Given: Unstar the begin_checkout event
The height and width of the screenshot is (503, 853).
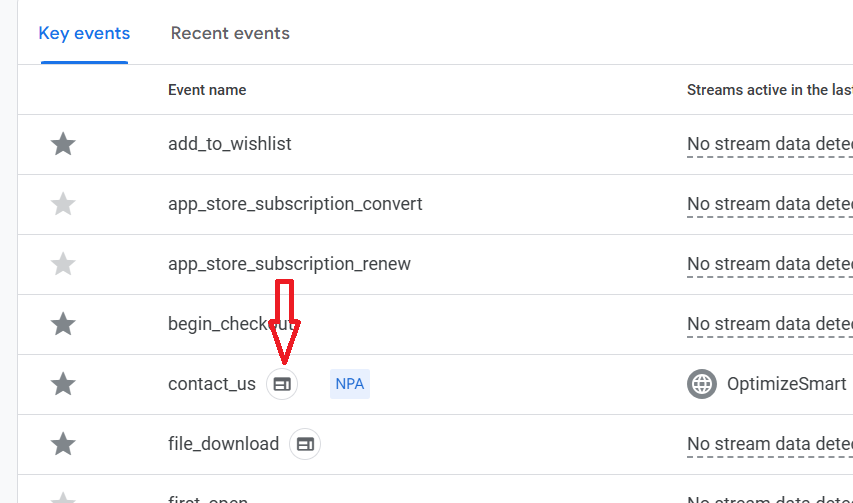Looking at the screenshot, I should (63, 324).
